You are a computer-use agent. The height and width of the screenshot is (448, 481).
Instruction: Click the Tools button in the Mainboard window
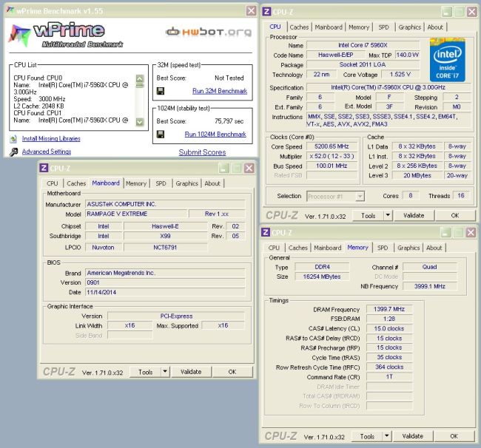click(145, 372)
